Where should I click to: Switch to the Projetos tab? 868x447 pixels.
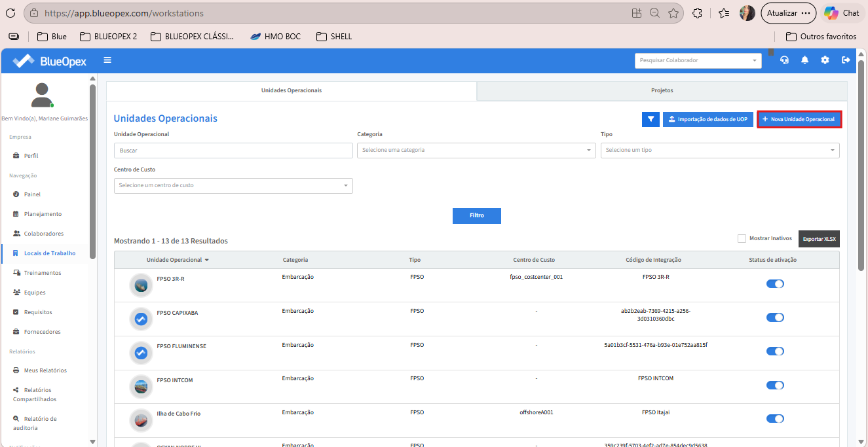(662, 90)
